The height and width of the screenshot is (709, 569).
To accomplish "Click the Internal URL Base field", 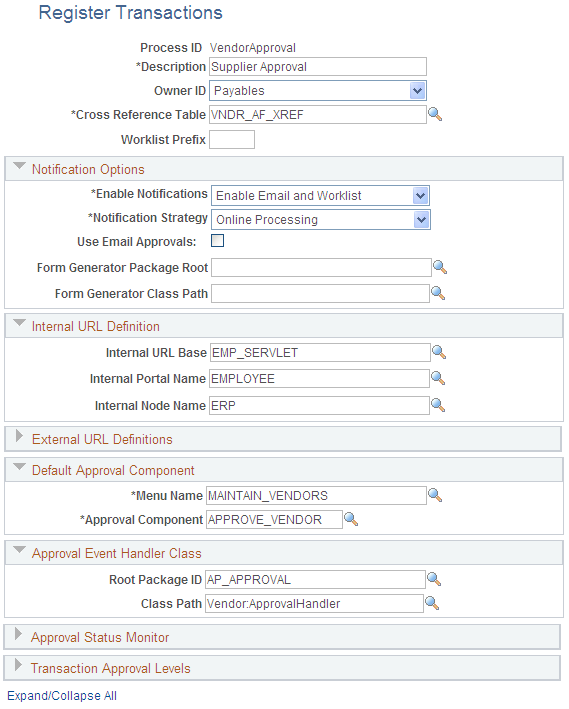I will pyautogui.click(x=320, y=353).
